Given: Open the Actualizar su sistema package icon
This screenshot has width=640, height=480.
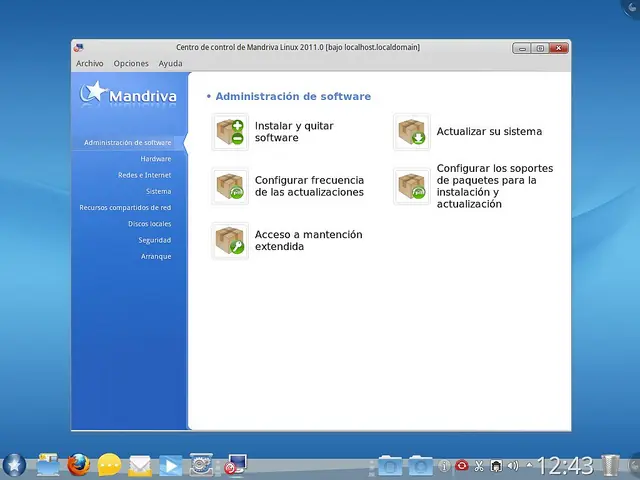Looking at the screenshot, I should (411, 132).
